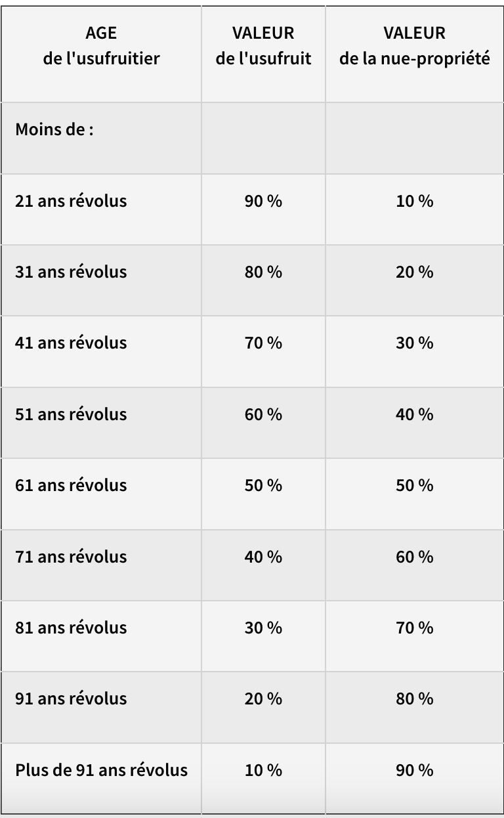Select the 'Plus de 91 ans révolus' cell
Viewport: 504px width, 818px height.
(x=101, y=770)
